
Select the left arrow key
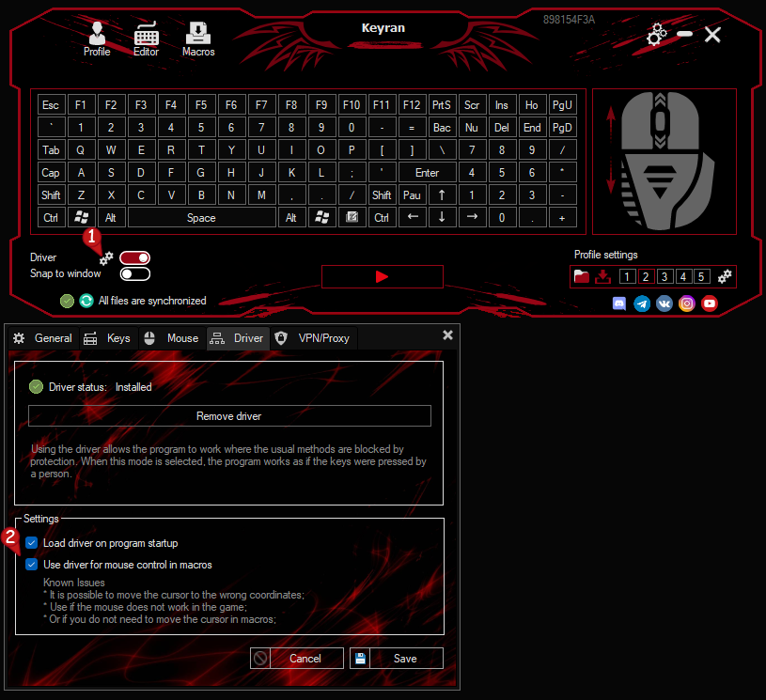[x=413, y=218]
